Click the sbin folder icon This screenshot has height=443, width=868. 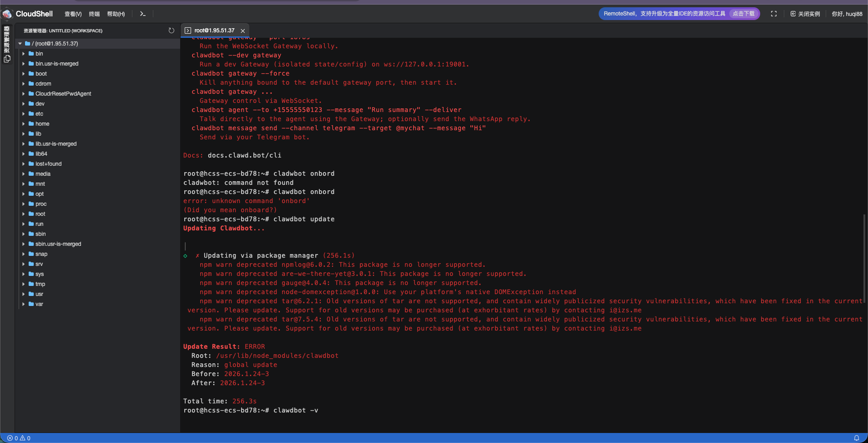(x=31, y=234)
